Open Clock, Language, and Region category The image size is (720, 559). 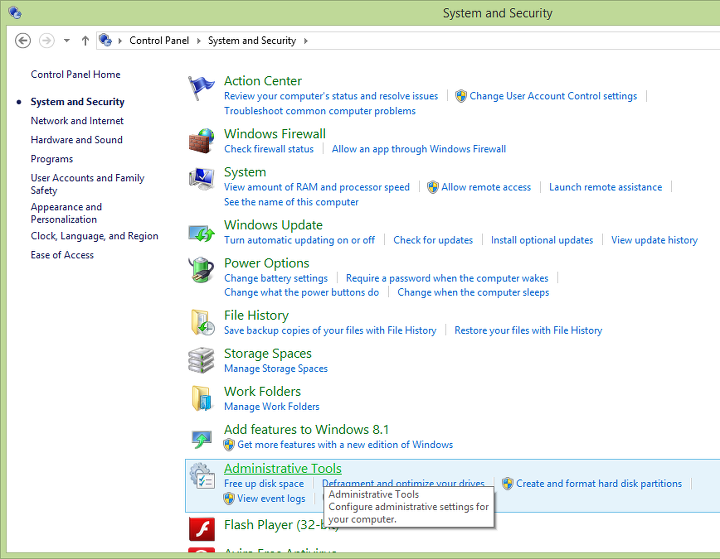(x=94, y=236)
